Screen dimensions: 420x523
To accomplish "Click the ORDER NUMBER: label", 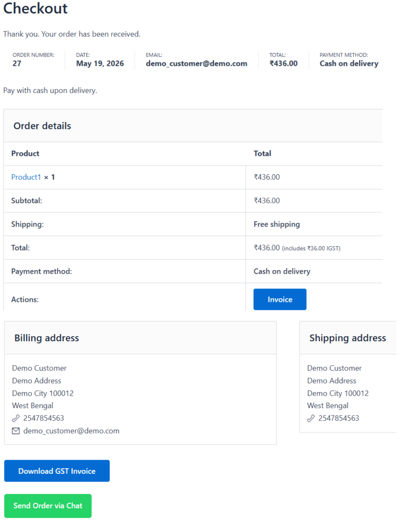I will point(33,55).
